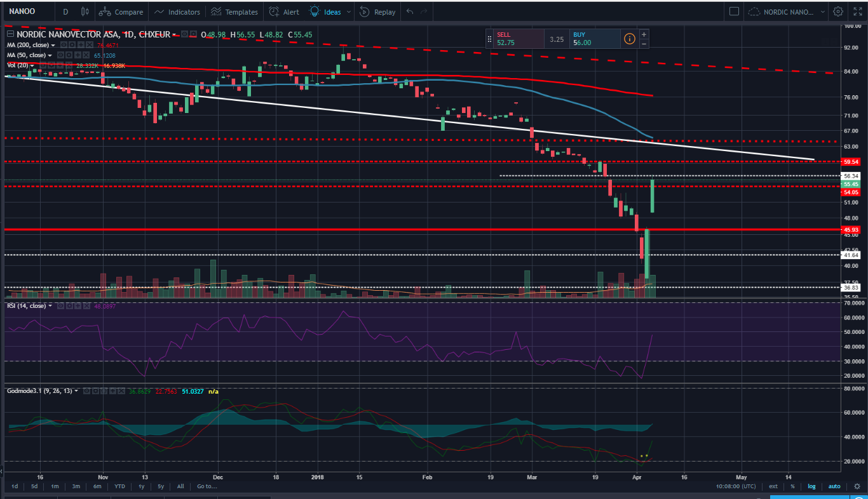868x499 pixels.
Task: Create a new price Alert
Action: [284, 11]
